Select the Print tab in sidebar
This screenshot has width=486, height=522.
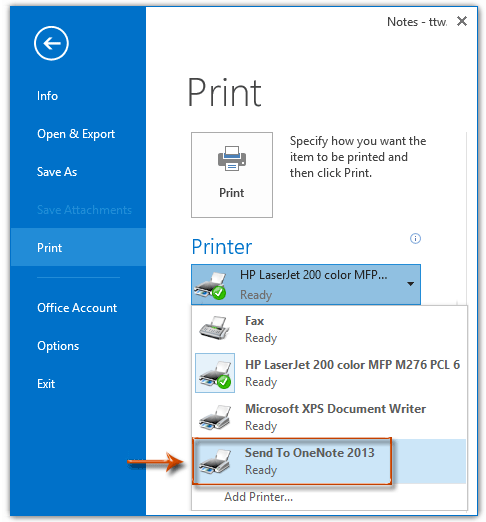78,247
